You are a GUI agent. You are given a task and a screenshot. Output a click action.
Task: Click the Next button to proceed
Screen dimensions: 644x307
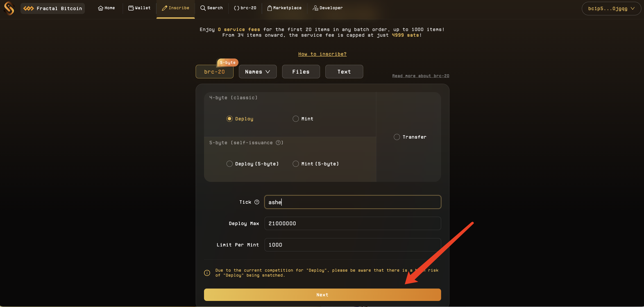pos(322,295)
